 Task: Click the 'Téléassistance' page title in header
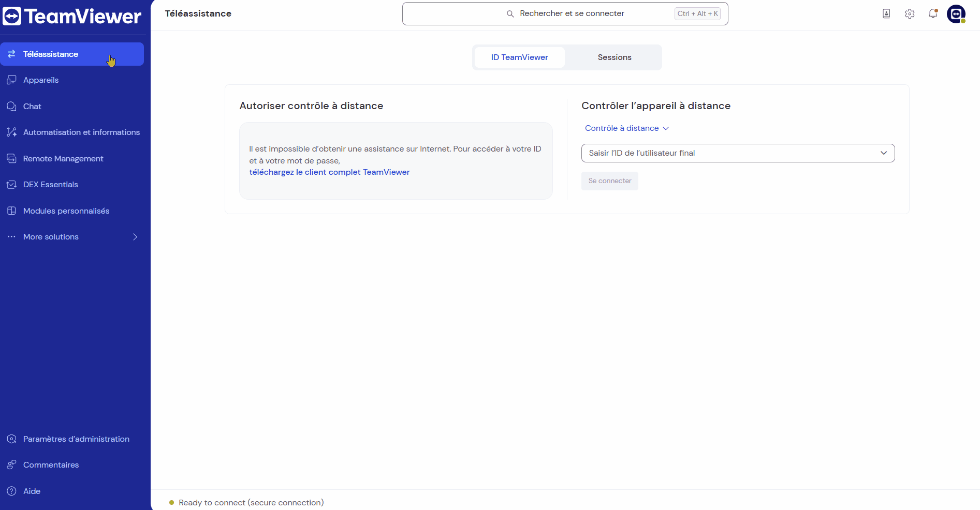(x=198, y=13)
